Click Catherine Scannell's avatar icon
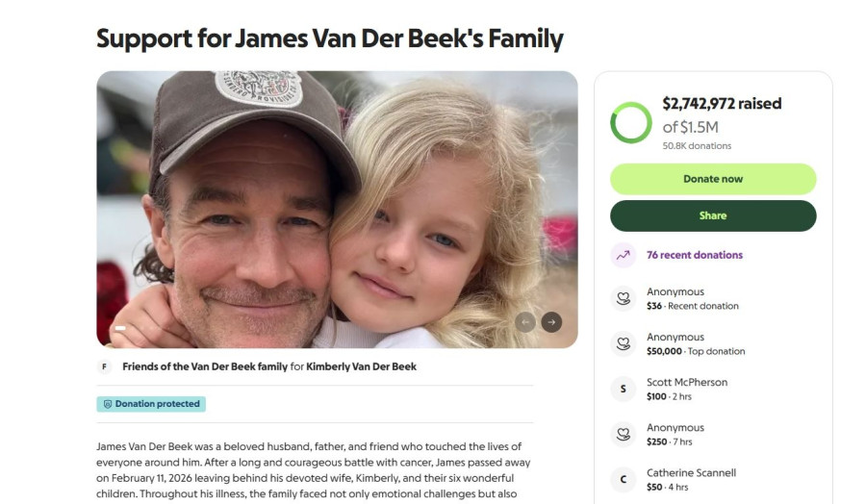This screenshot has height=504, width=866. pos(623,479)
